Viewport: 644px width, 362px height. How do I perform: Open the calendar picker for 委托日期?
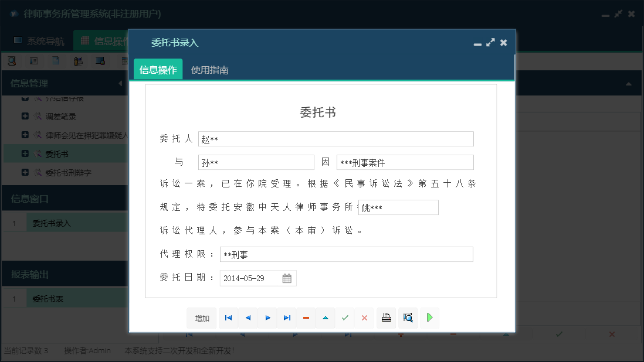287,278
